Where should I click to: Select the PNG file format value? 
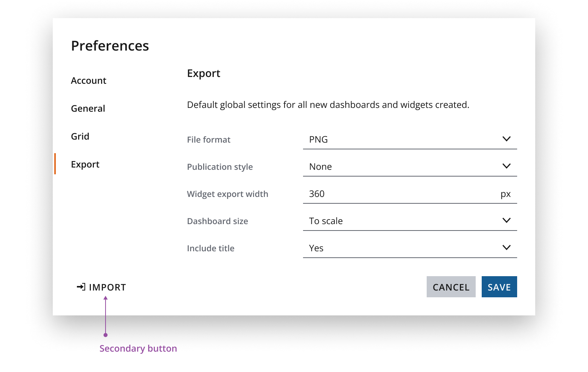pyautogui.click(x=318, y=140)
